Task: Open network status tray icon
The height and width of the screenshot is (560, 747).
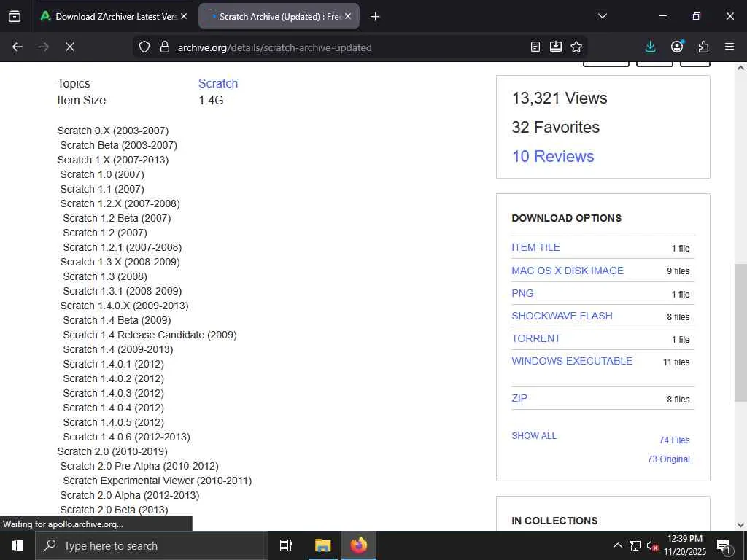Action: [635, 545]
